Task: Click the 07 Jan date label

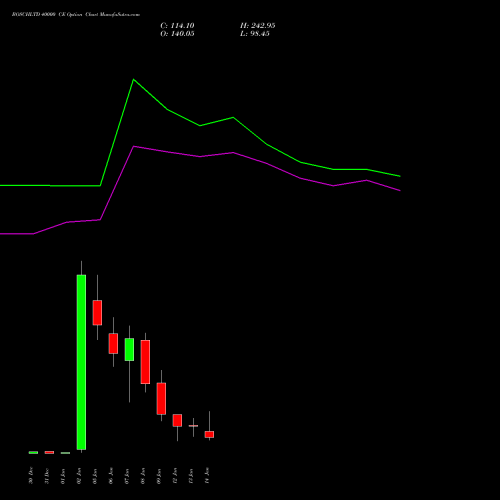Action: pos(127,476)
